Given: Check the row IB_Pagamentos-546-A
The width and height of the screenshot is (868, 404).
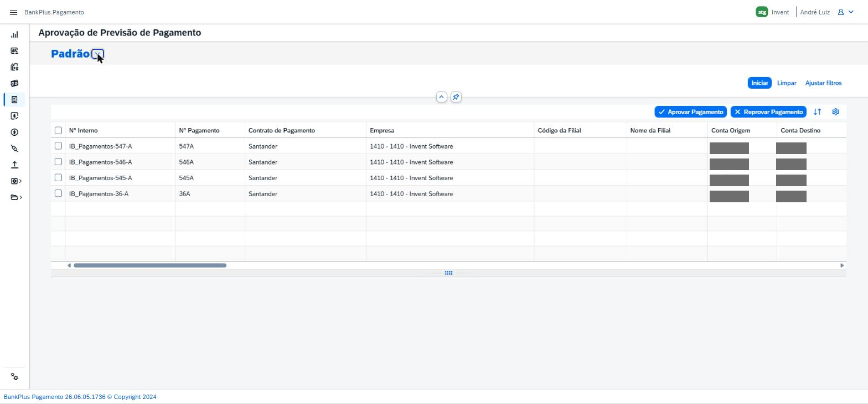Looking at the screenshot, I should pyautogui.click(x=58, y=162).
